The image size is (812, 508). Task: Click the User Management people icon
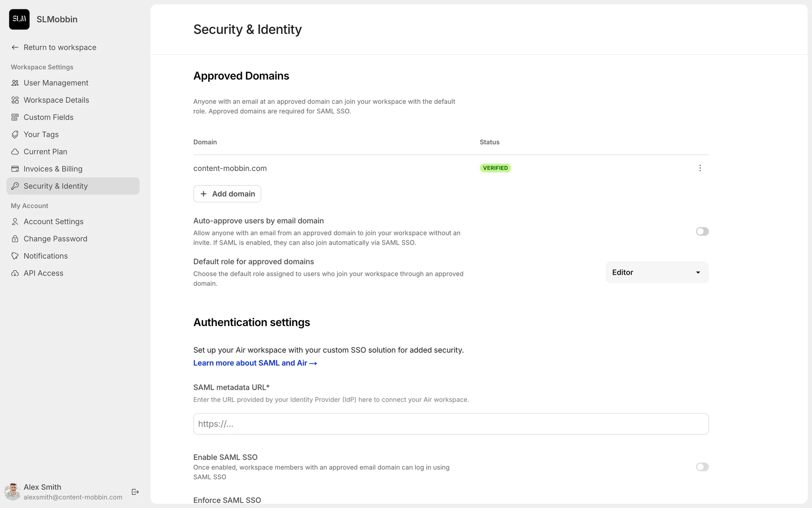point(15,83)
